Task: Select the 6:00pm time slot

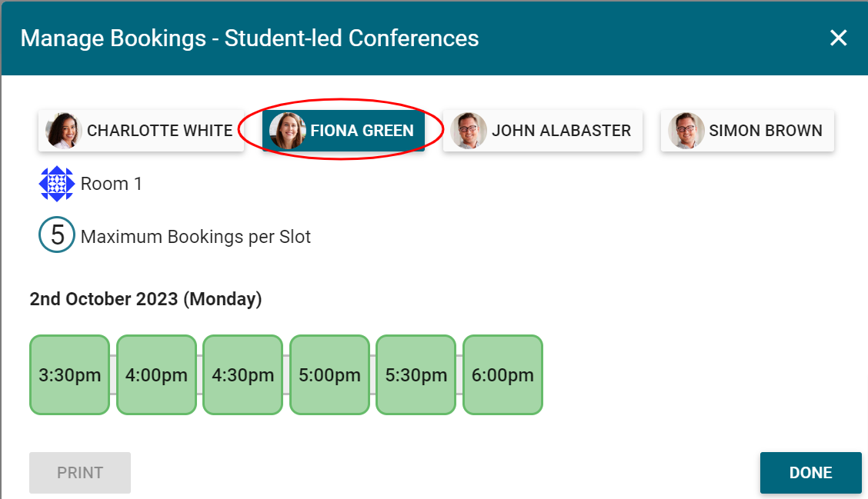Action: [502, 375]
